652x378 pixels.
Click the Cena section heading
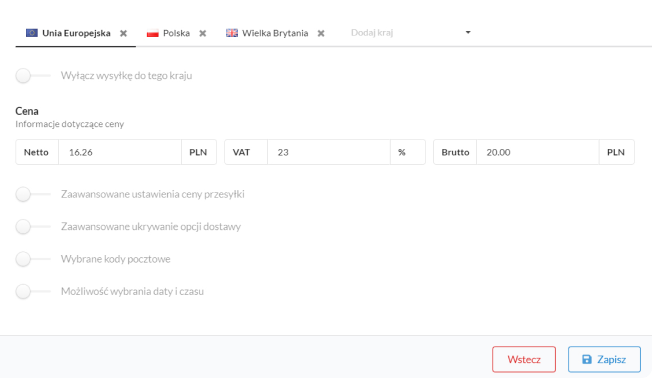(x=27, y=111)
